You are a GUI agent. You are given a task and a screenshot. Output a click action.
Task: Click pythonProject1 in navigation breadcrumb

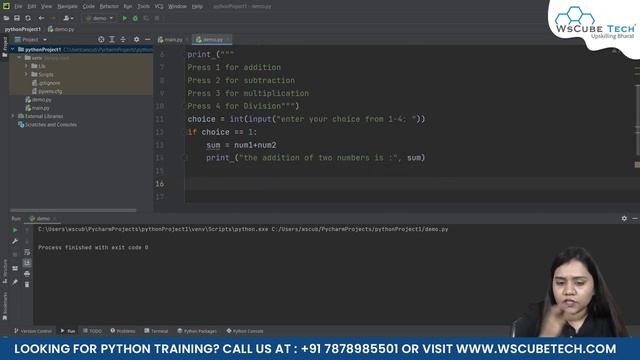(x=22, y=29)
